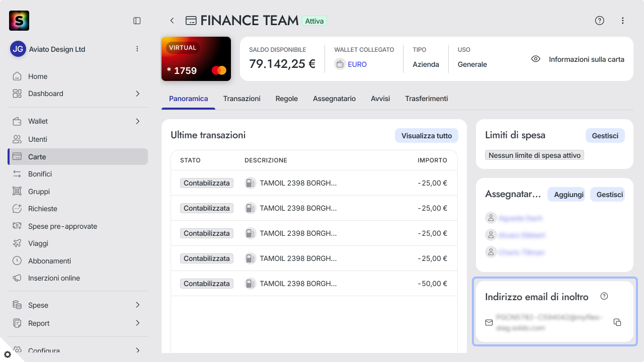The height and width of the screenshot is (362, 644).
Task: Expand the Spese submenu chevron
Action: pos(137,305)
